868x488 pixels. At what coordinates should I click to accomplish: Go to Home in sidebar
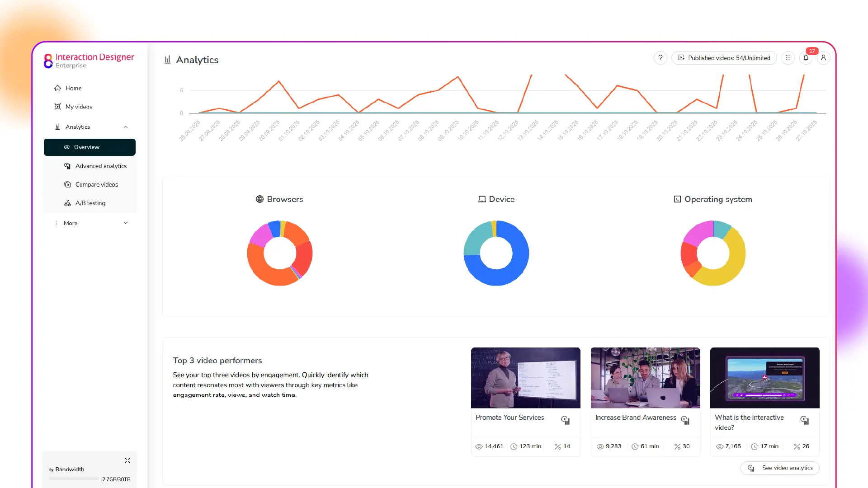click(73, 88)
